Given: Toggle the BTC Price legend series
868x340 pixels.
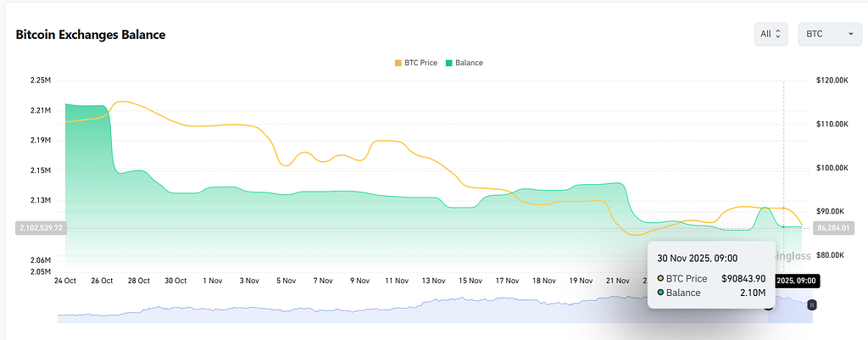Looking at the screenshot, I should (415, 63).
